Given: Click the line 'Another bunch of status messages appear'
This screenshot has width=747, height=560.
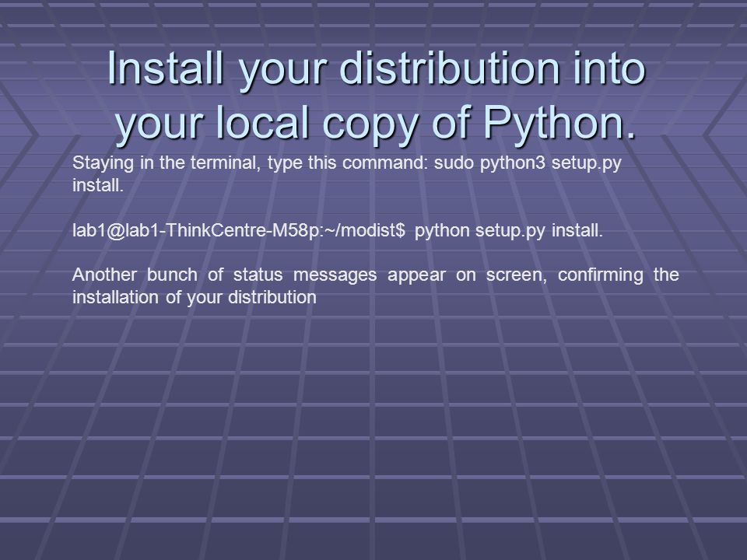Looking at the screenshot, I should click(x=375, y=275).
